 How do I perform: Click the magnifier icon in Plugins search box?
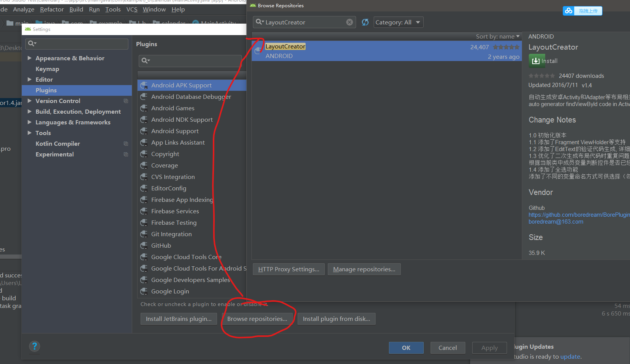[x=144, y=61]
